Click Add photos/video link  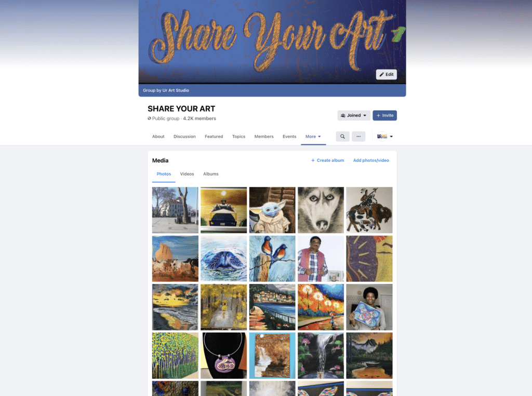(371, 160)
